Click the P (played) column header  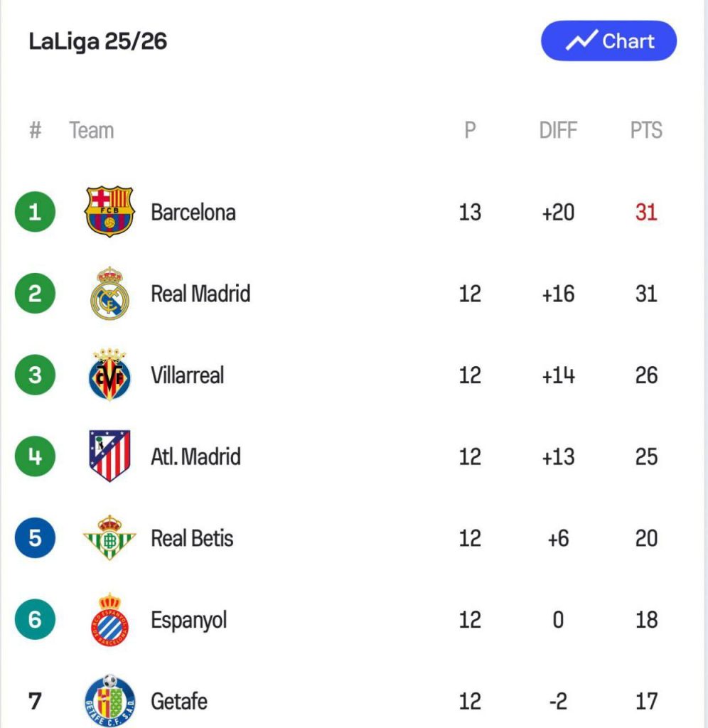[x=470, y=131]
